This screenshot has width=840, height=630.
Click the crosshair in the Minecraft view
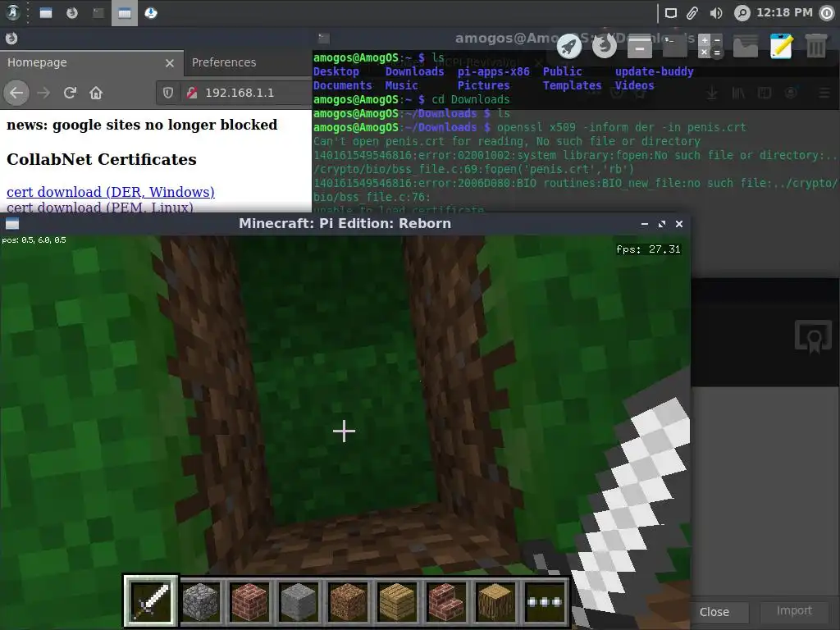coord(344,431)
